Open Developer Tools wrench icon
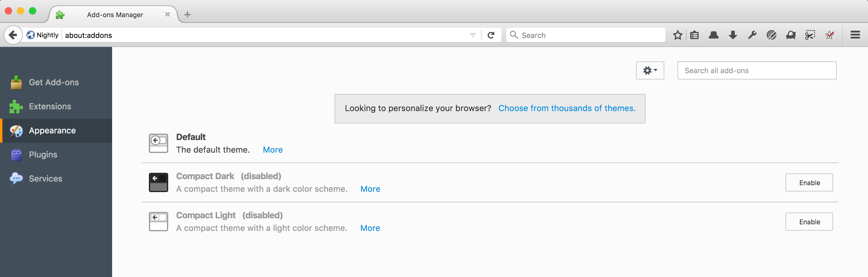This screenshot has width=868, height=277. 752,35
